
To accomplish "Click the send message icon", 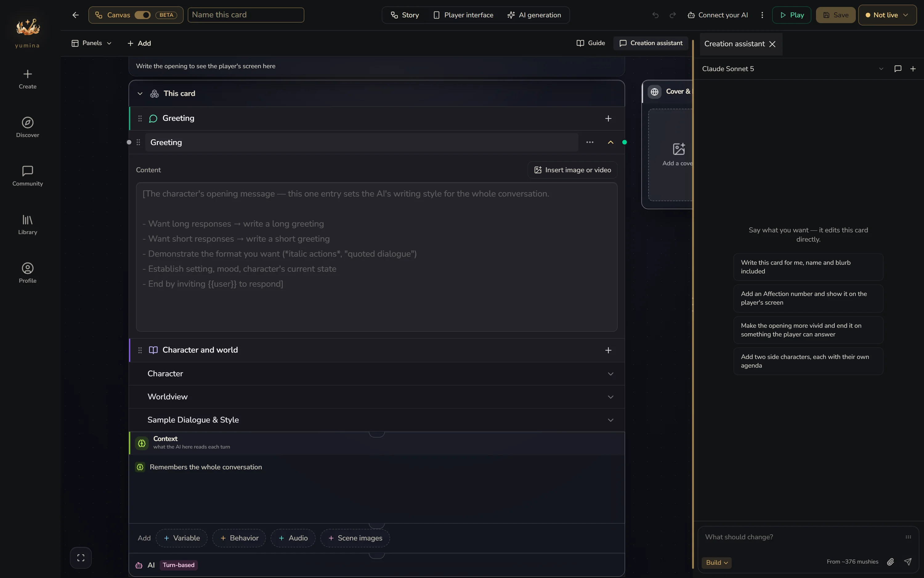I will (x=908, y=562).
